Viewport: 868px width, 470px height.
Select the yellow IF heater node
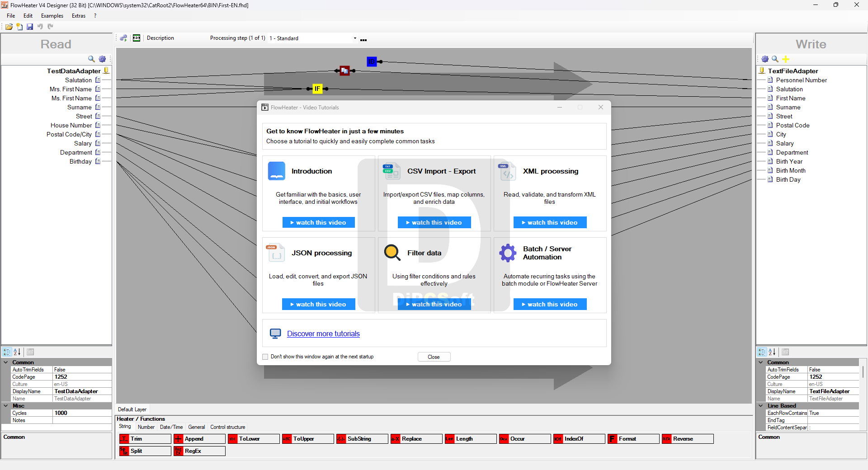click(317, 89)
